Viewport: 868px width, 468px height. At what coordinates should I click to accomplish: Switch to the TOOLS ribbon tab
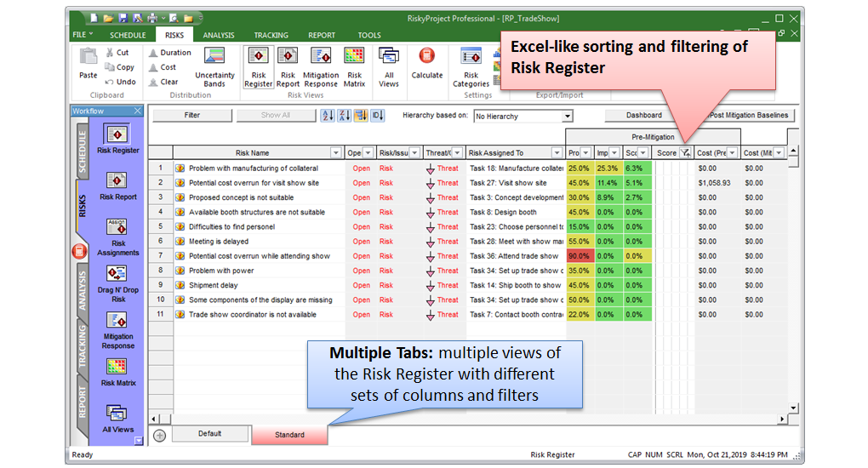[x=369, y=35]
